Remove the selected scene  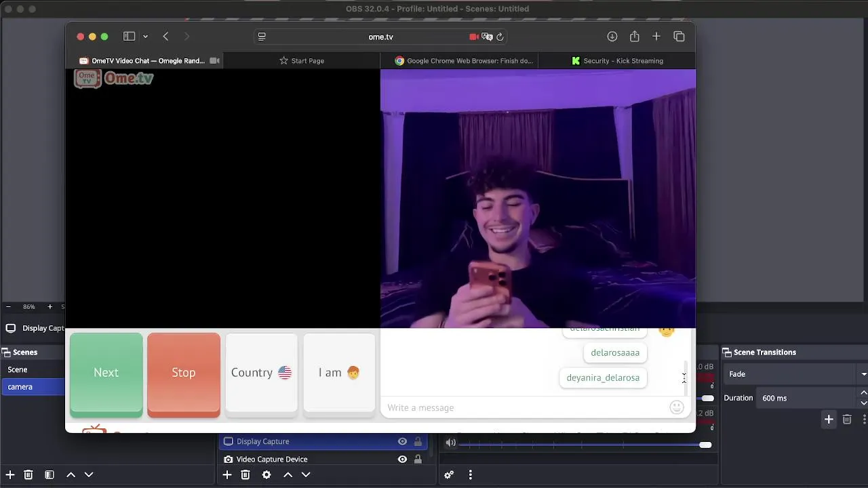pos(28,475)
